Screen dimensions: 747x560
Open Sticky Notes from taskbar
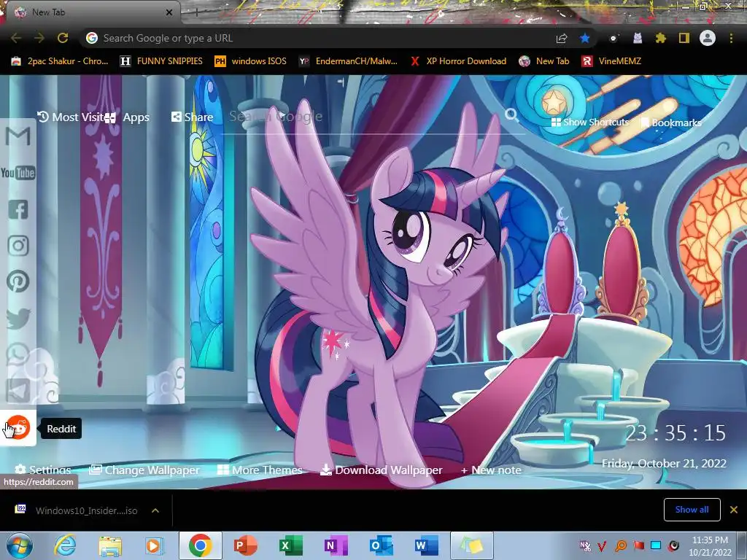point(472,545)
